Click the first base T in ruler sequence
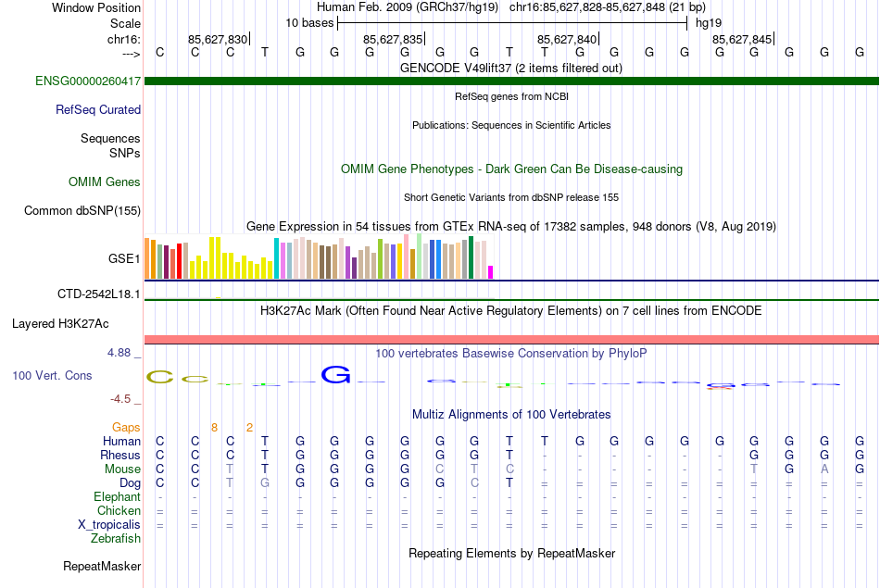The width and height of the screenshot is (880, 588). click(x=265, y=52)
